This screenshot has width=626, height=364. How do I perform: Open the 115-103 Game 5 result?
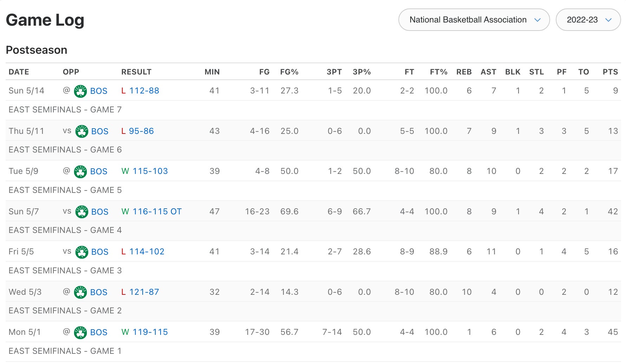tap(150, 171)
